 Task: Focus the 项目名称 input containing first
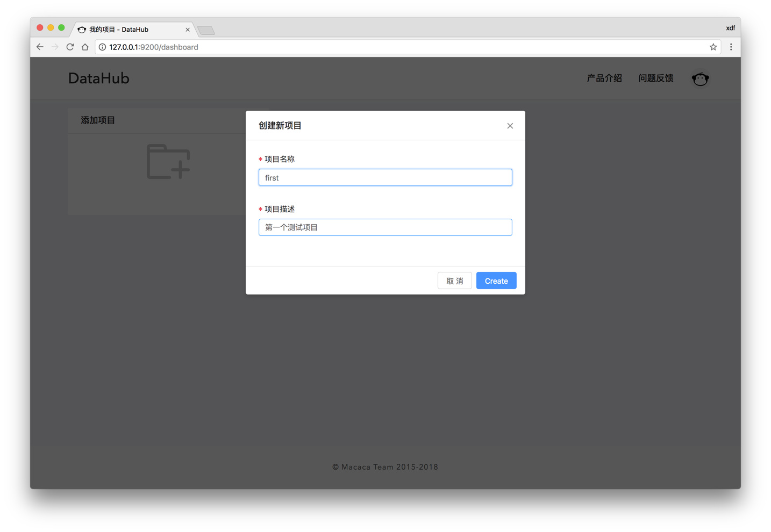[385, 178]
